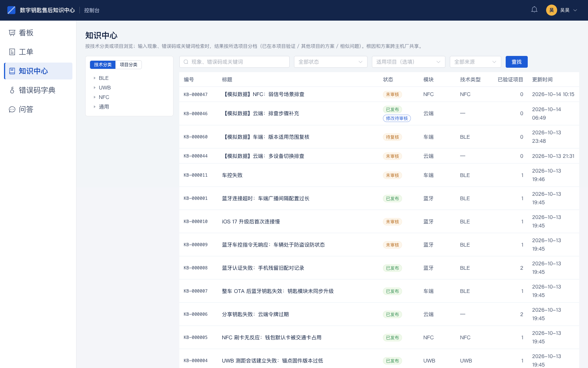Image resolution: width=588 pixels, height=368 pixels.
Task: Expand the NFC tree node
Action: (x=94, y=97)
